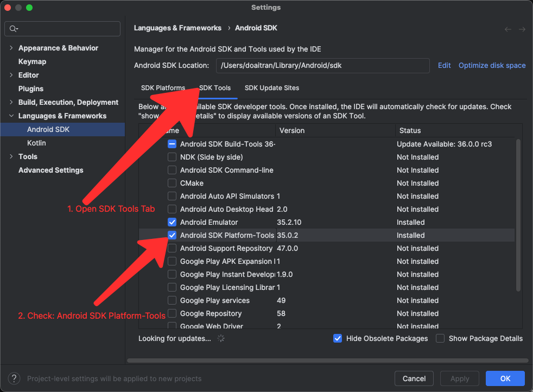Click the SDK tools list vertical scrollbar
The image size is (533, 392).
pyautogui.click(x=518, y=215)
